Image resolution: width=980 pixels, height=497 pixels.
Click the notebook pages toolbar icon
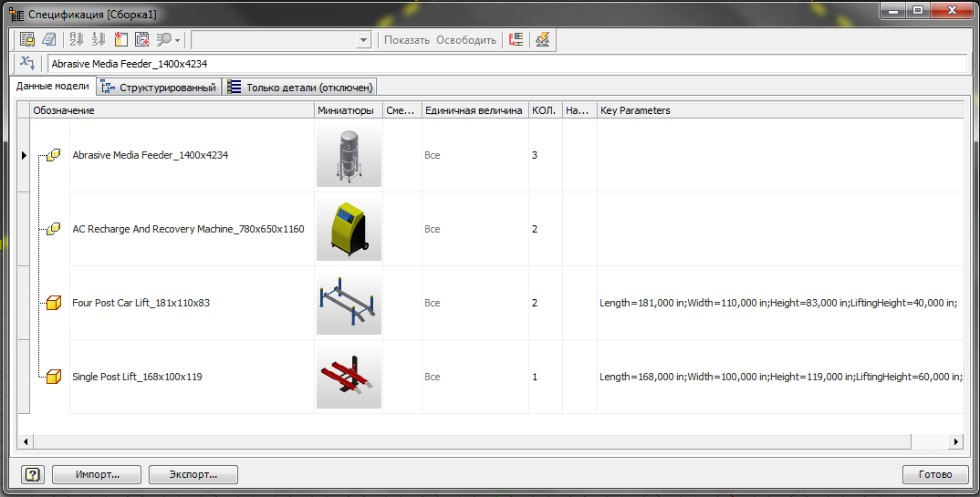pos(48,39)
